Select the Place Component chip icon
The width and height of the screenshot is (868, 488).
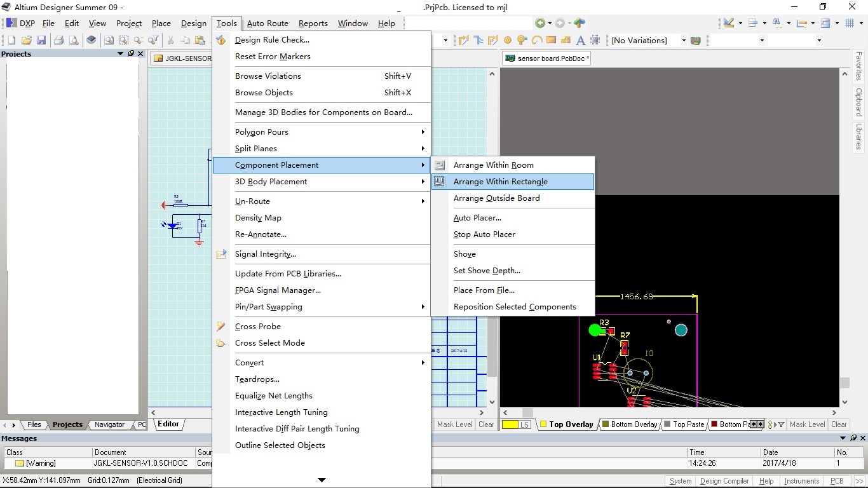(595, 40)
